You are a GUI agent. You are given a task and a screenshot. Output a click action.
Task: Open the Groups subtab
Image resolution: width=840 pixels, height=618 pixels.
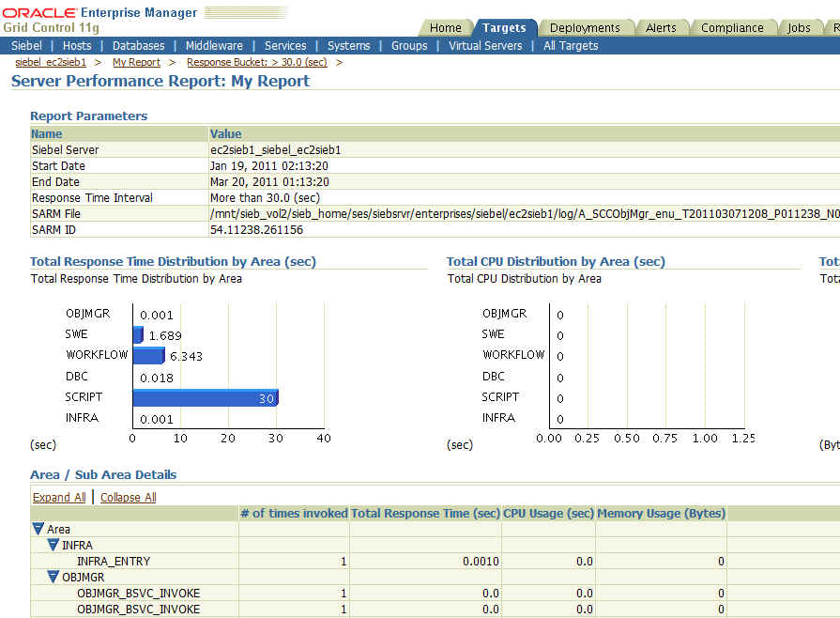coord(409,46)
